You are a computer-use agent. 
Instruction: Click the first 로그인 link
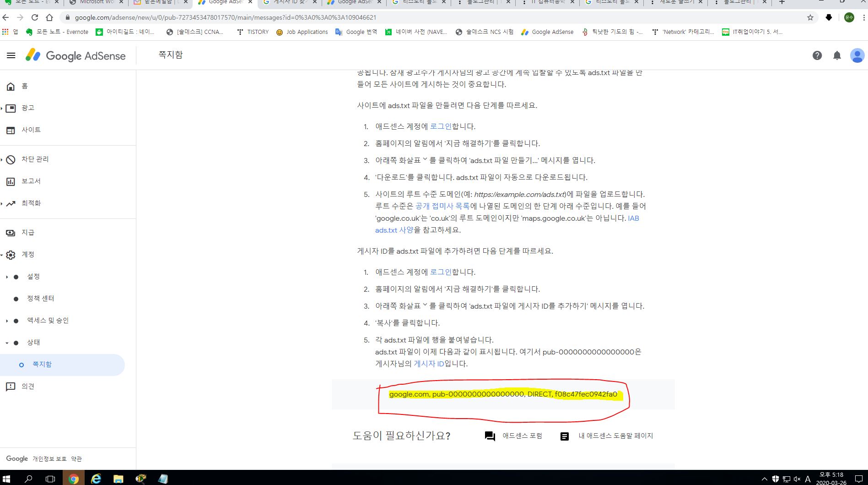441,126
